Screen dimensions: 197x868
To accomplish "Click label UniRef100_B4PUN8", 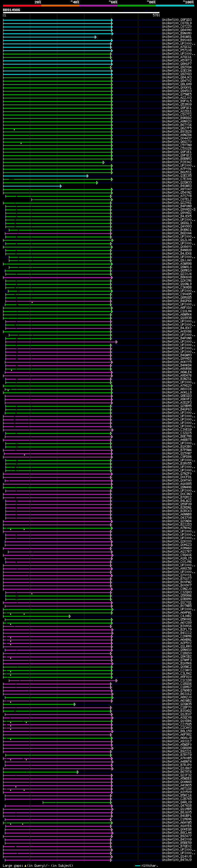I will click(x=177, y=338).
